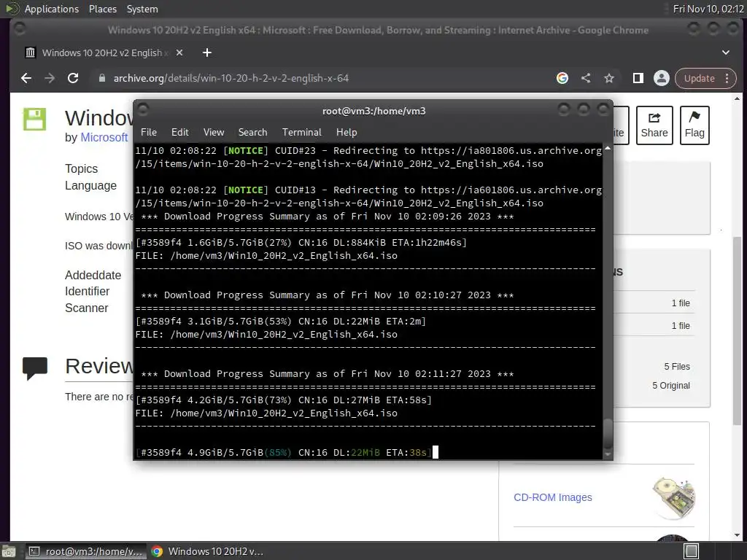Open the terminal Edit menu

pos(179,132)
